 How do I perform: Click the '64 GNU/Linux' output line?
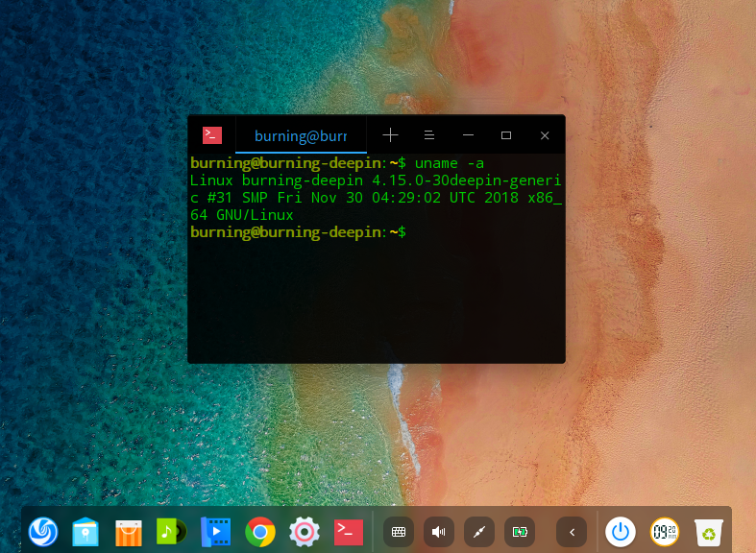(x=241, y=215)
